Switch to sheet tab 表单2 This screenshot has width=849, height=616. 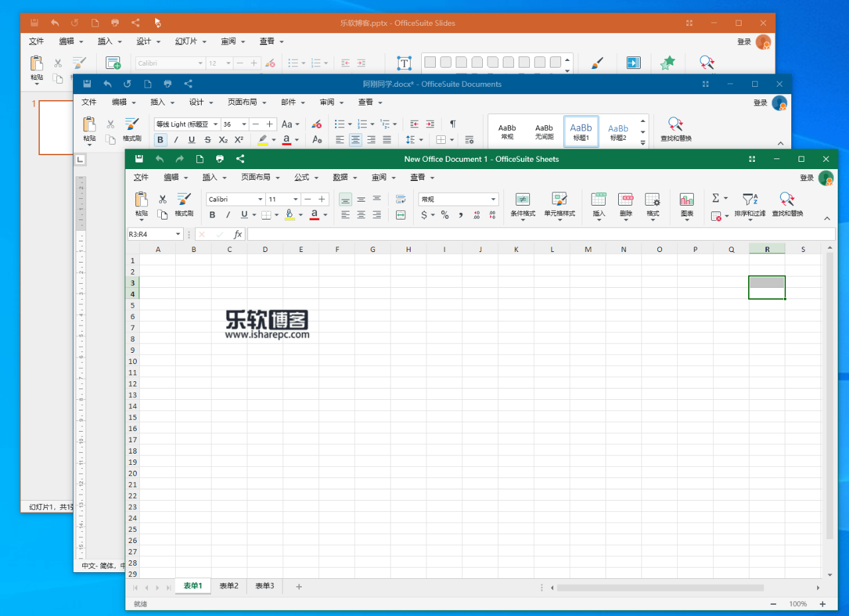point(229,586)
